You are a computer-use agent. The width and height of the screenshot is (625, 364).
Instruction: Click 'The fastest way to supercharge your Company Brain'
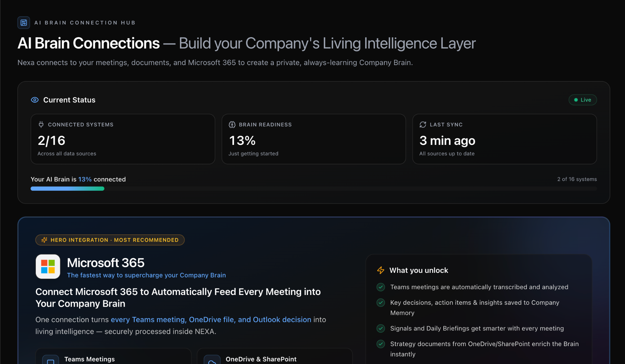(146, 275)
